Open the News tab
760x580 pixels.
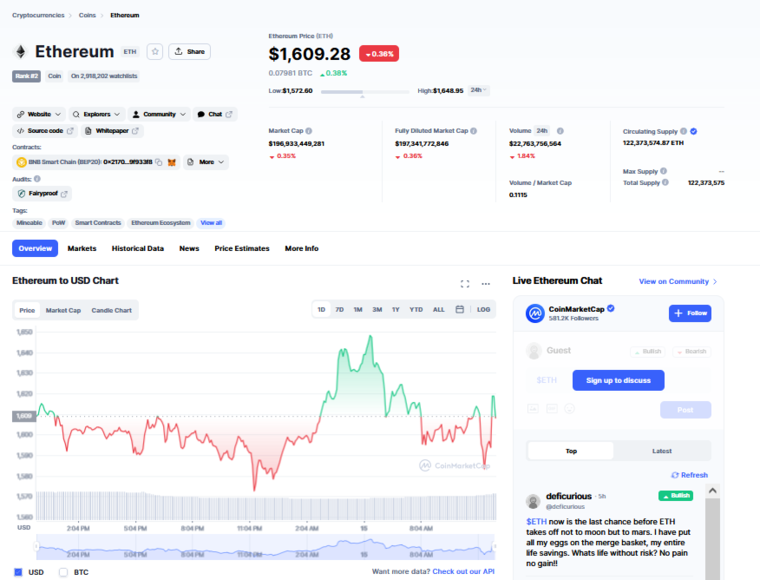click(x=189, y=249)
